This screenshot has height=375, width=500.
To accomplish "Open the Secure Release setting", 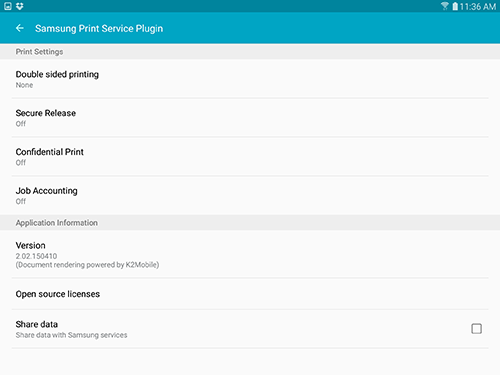I will (250, 118).
